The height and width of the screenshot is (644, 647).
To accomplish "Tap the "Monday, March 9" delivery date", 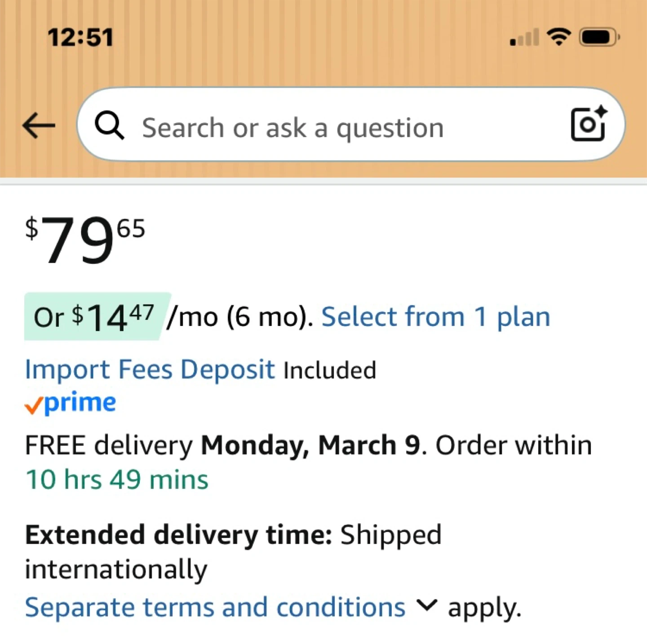I will [x=310, y=445].
